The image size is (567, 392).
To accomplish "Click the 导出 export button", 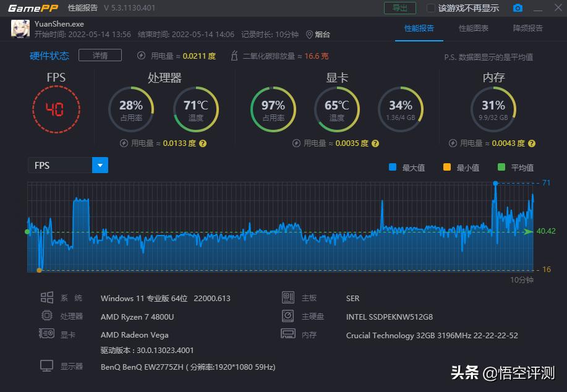I will 399,8.
